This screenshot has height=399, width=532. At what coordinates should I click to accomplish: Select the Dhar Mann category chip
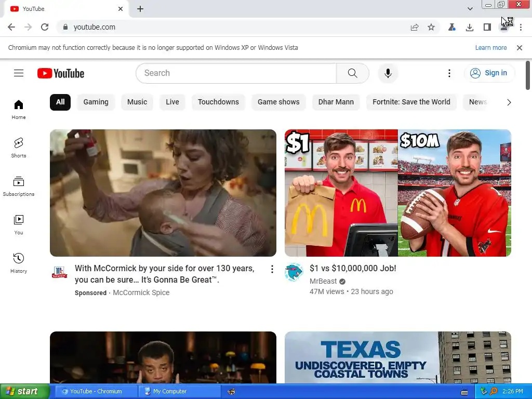[336, 102]
